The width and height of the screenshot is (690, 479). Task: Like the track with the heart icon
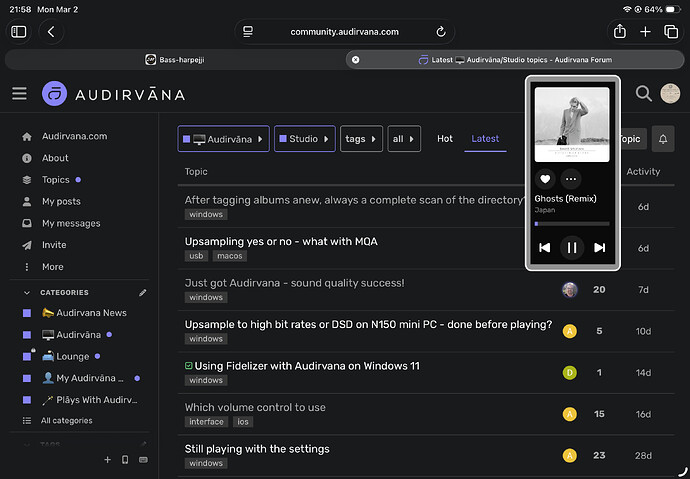545,180
